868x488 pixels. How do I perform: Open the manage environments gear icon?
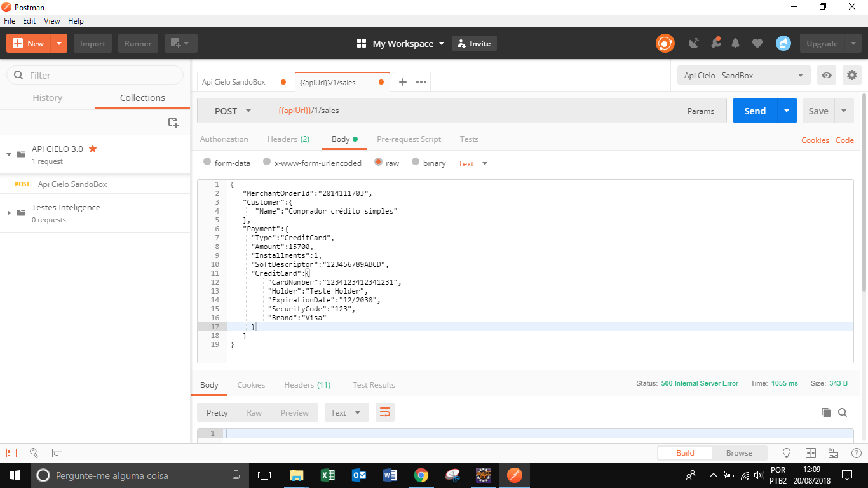(852, 75)
